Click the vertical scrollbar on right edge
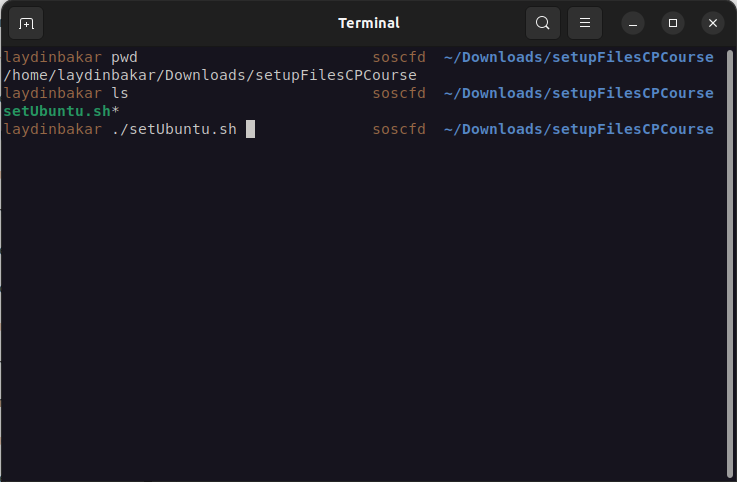Image resolution: width=737 pixels, height=482 pixels. (731, 260)
